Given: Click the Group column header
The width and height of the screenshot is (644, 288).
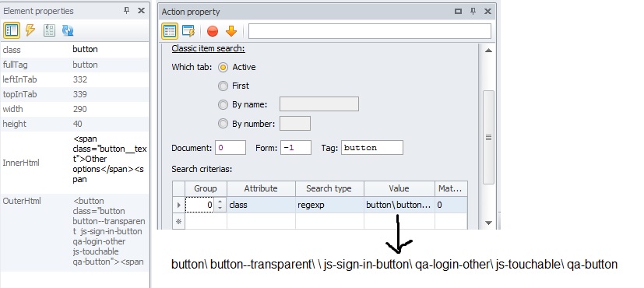Looking at the screenshot, I should (x=206, y=188).
